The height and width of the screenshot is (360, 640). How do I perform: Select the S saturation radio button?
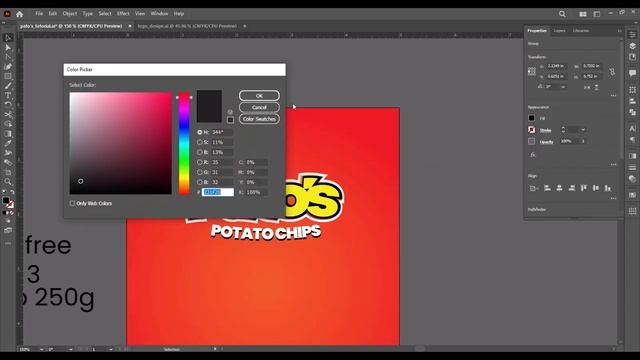[200, 142]
